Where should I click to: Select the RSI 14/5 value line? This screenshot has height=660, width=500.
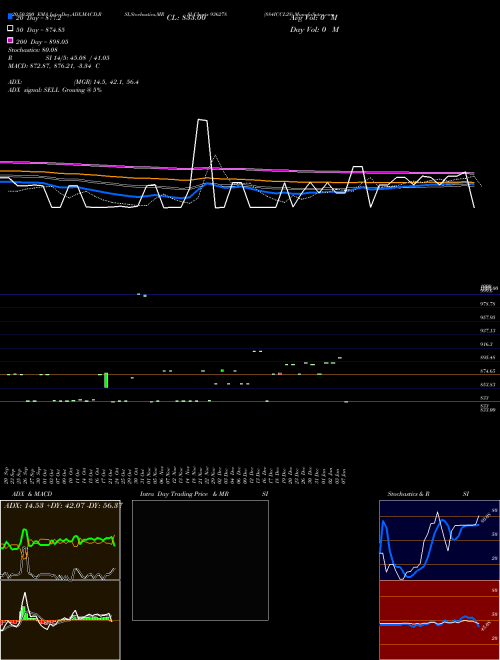(x=59, y=58)
